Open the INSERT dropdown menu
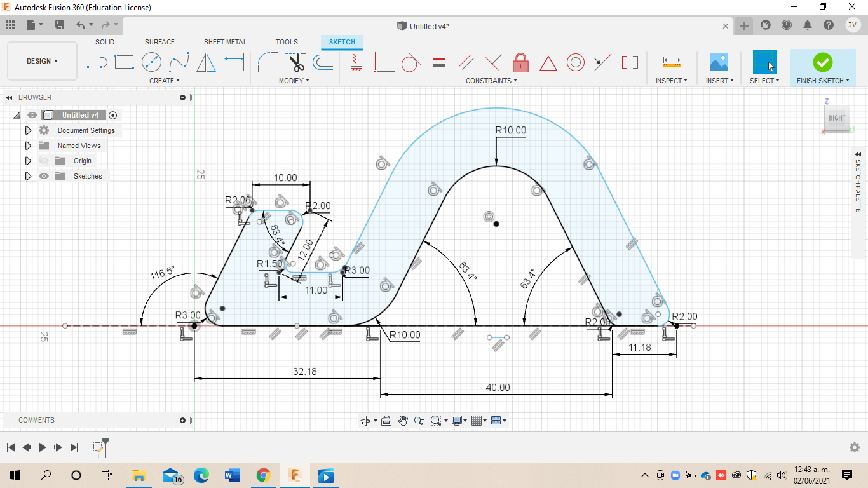The image size is (868, 488). [720, 81]
